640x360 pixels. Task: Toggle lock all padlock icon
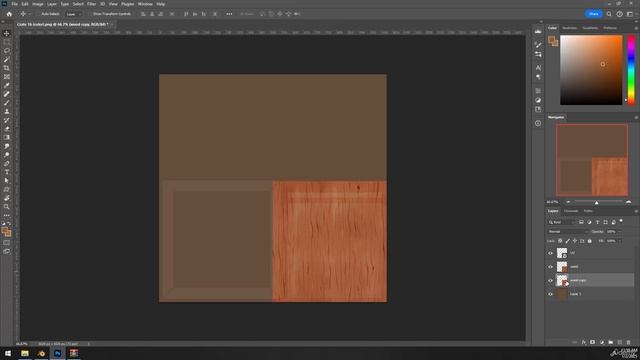click(x=589, y=241)
